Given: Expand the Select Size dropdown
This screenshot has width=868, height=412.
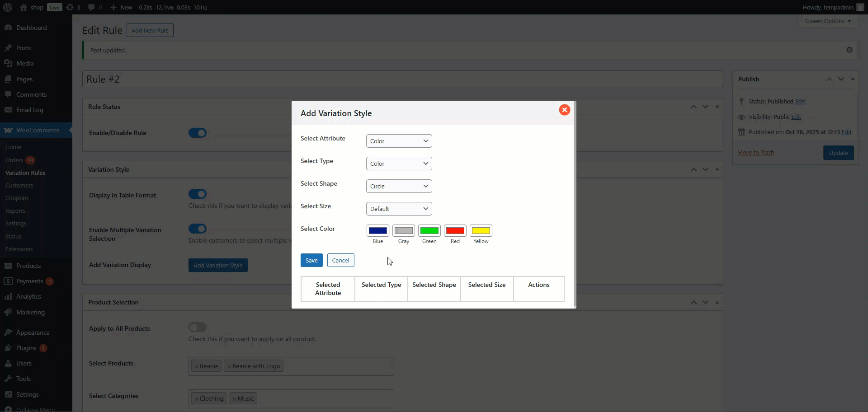Looking at the screenshot, I should (399, 209).
